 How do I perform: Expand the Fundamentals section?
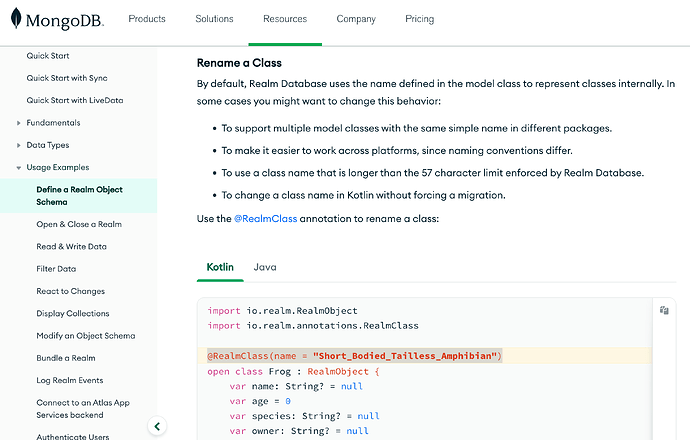(19, 123)
